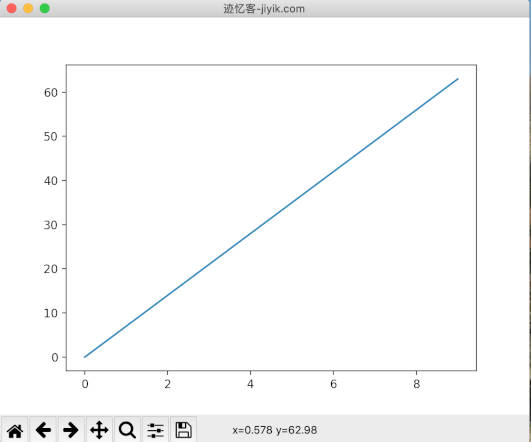Activate the pan axes tool
Image resolution: width=531 pixels, height=442 pixels.
click(x=99, y=430)
